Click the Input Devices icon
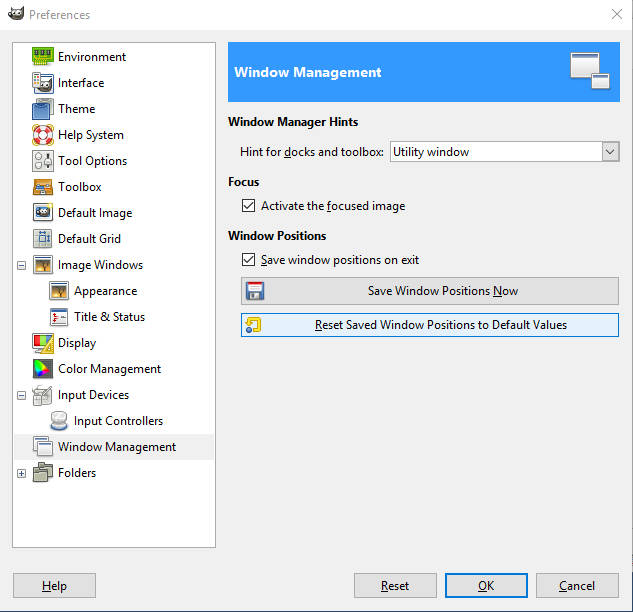This screenshot has width=633, height=612. 42,395
